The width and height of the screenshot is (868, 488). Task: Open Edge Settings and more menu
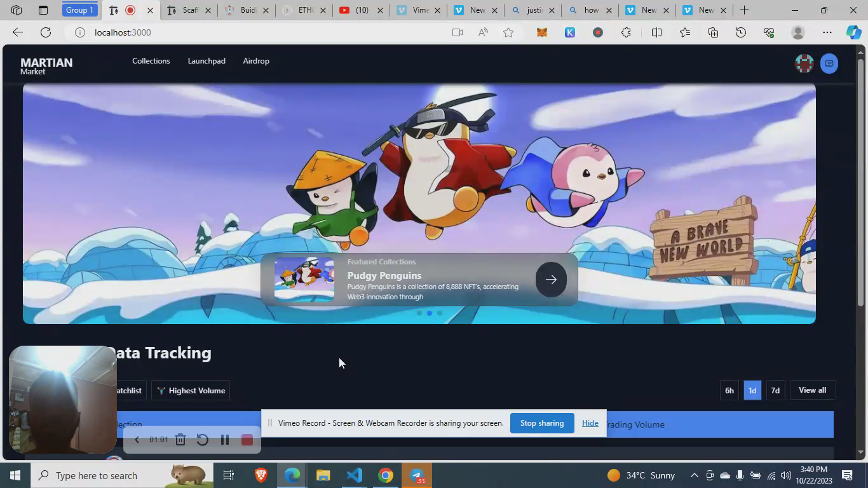[x=827, y=32]
